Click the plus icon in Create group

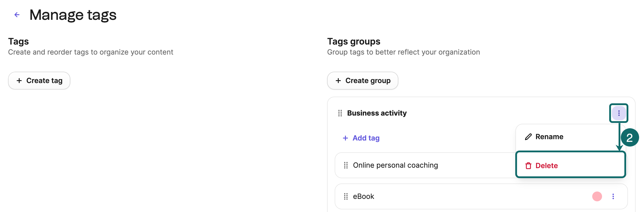338,80
